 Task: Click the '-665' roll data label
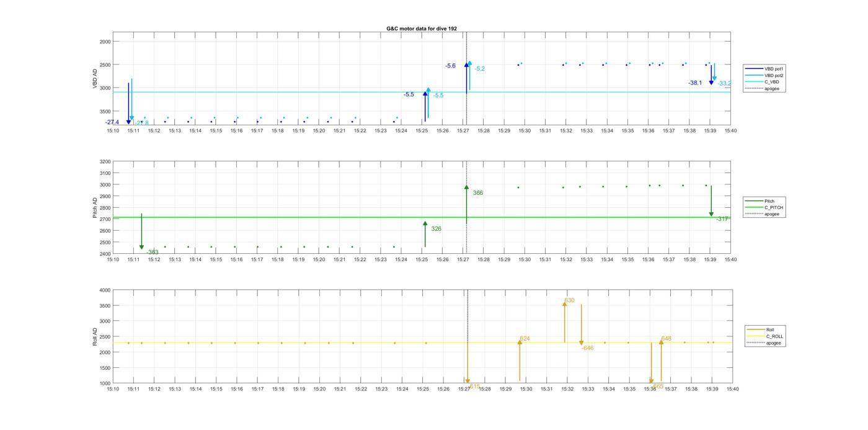[657, 386]
